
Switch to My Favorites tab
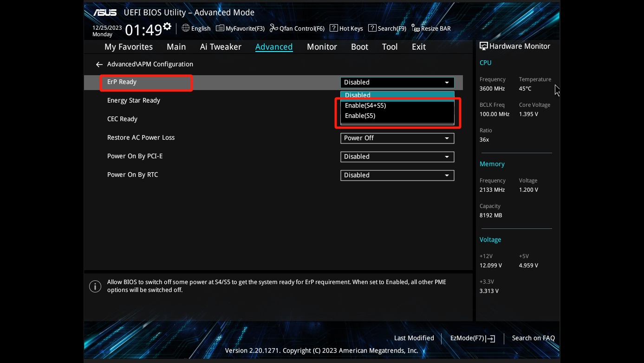[x=129, y=47]
